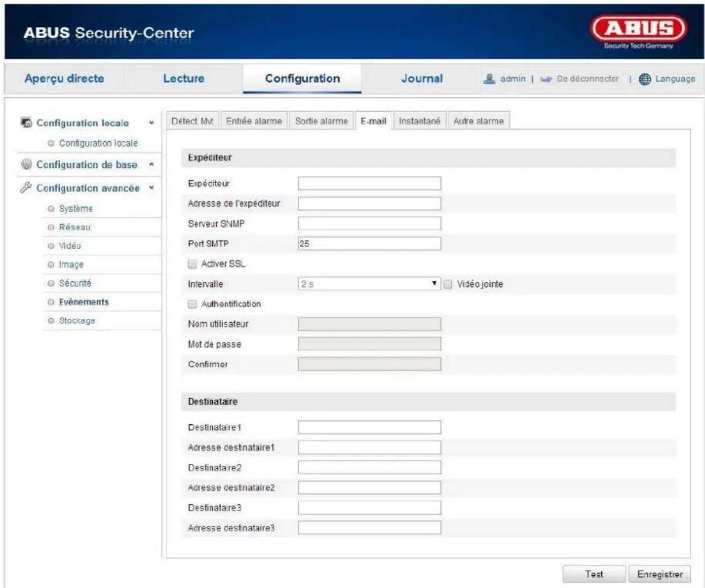This screenshot has width=705, height=588.
Task: Click the Expéditeur section heading
Action: [210, 157]
